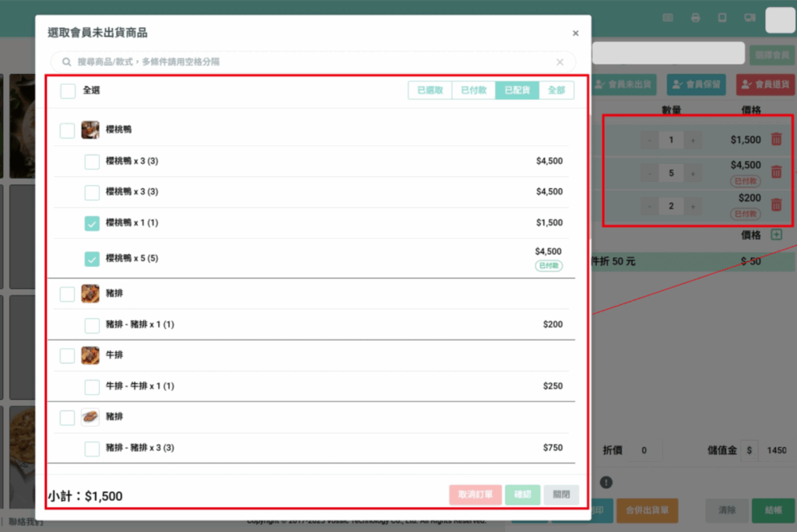Open 會員退貨 in the background window
Screen dimensions: 797x532
(x=766, y=84)
